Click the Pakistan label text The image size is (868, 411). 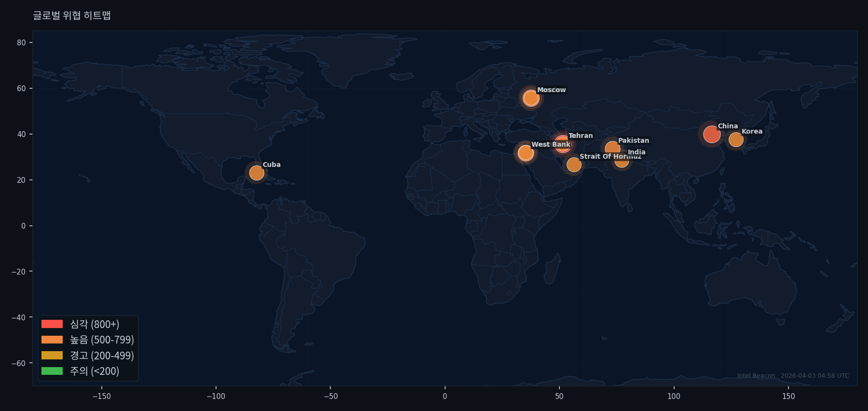coord(634,140)
